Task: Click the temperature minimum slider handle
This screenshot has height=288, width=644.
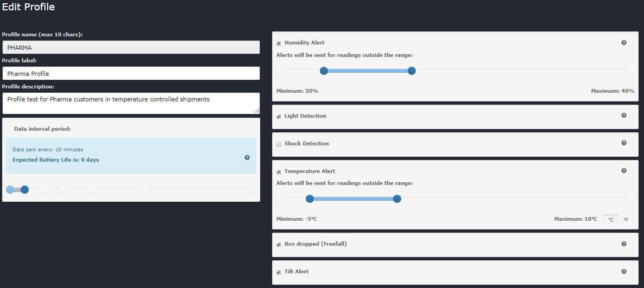Action: point(310,199)
